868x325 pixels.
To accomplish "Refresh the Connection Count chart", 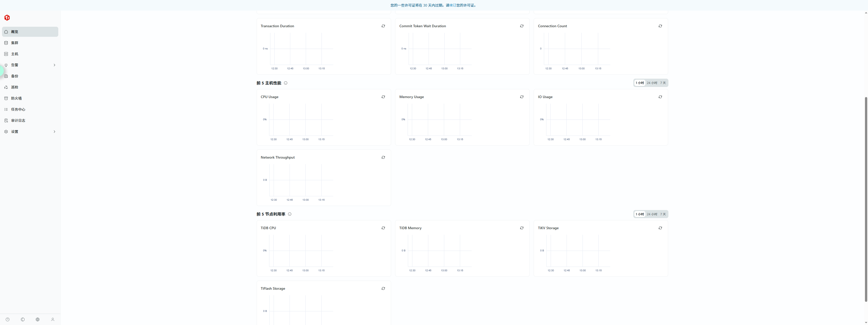I will 660,26.
